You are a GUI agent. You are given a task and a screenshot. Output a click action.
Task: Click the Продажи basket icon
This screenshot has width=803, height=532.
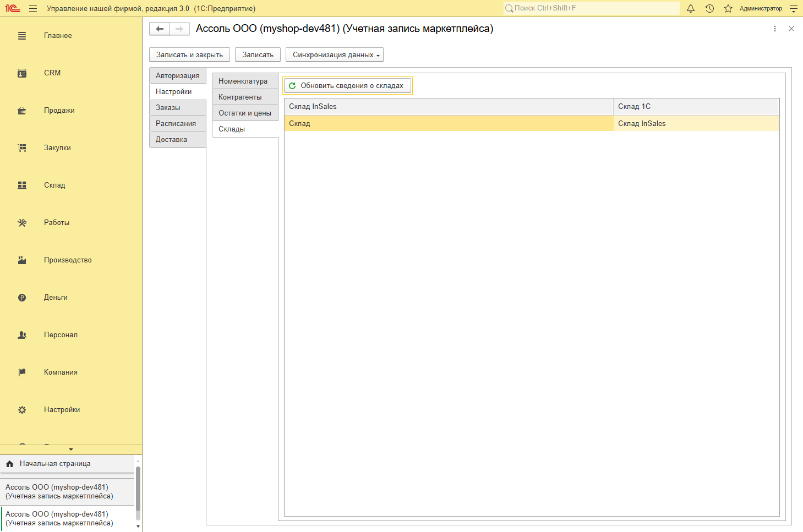coord(22,111)
